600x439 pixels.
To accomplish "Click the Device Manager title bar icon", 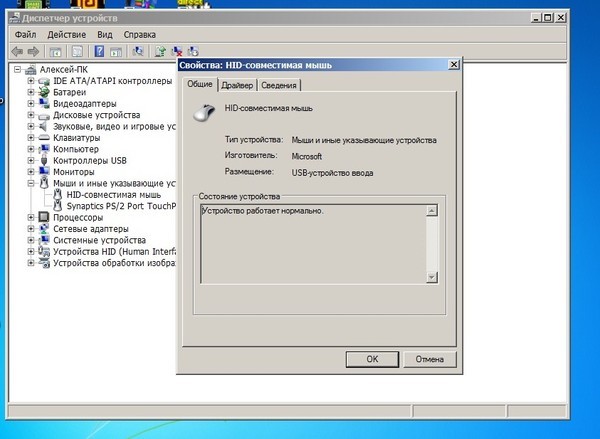I will (15, 18).
